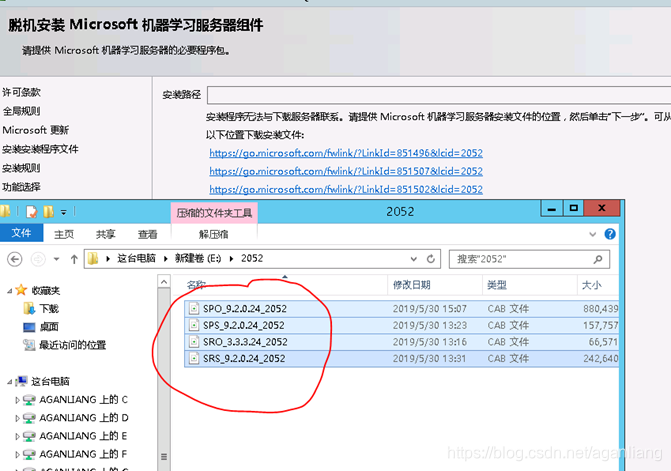This screenshot has height=471, width=671.
Task: Select file SPO_9.2.0.24_2052
Action: point(401,308)
